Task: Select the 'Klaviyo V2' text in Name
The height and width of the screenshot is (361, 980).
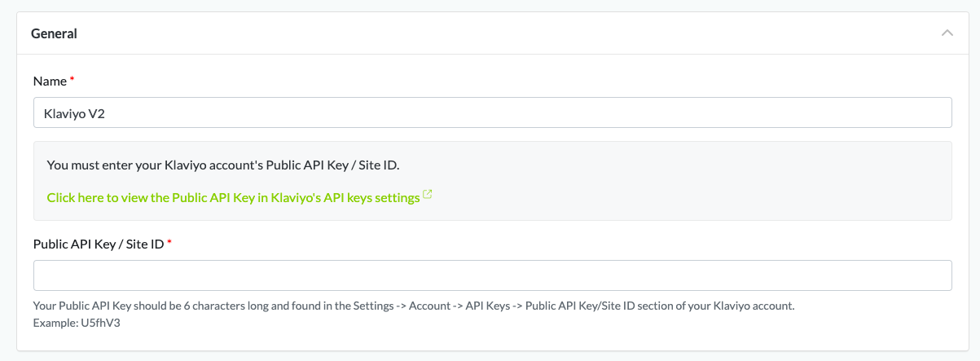Action: [74, 114]
